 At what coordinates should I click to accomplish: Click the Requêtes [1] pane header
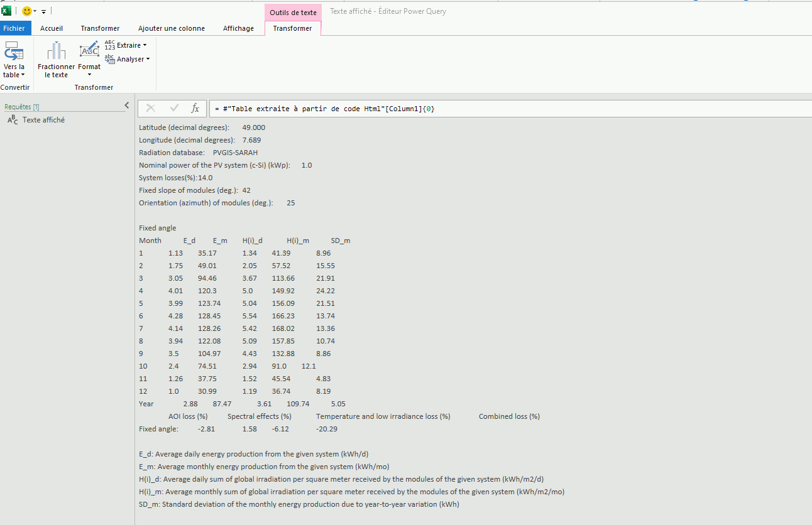coord(22,107)
